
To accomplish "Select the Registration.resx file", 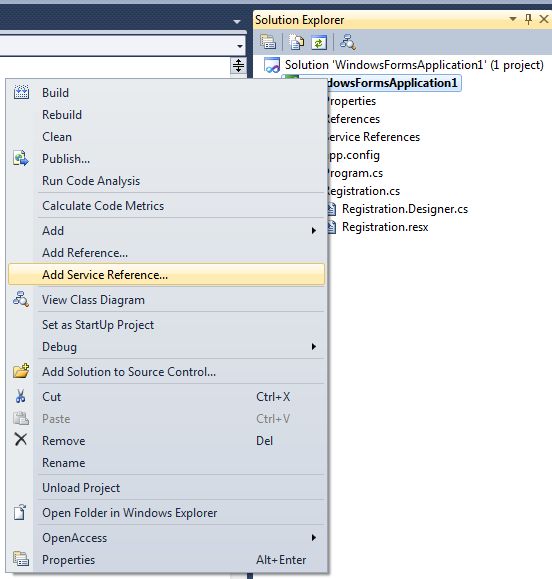I will [x=385, y=227].
